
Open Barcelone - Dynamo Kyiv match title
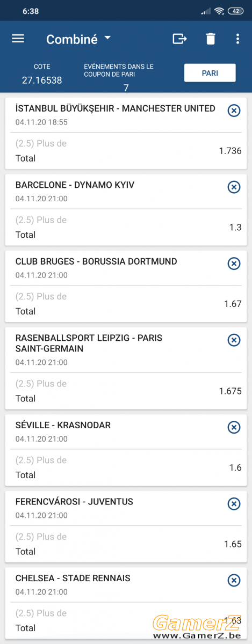(75, 185)
